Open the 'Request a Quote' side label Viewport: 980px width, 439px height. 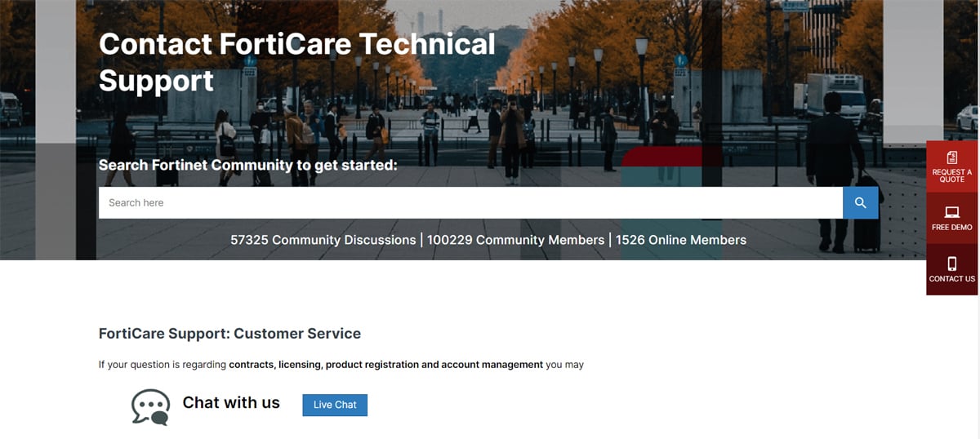951,175
